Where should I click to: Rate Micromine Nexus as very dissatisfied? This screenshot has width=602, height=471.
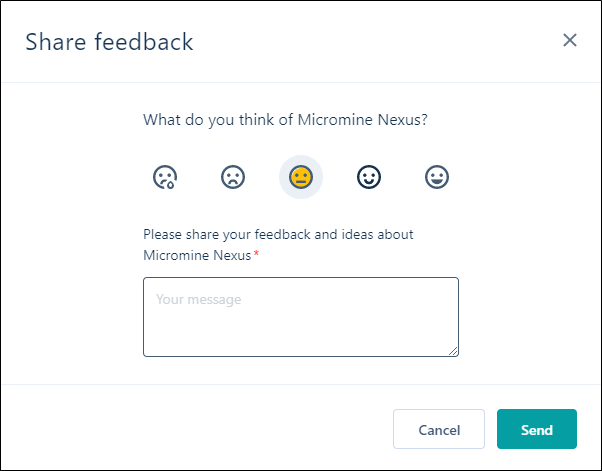(165, 177)
